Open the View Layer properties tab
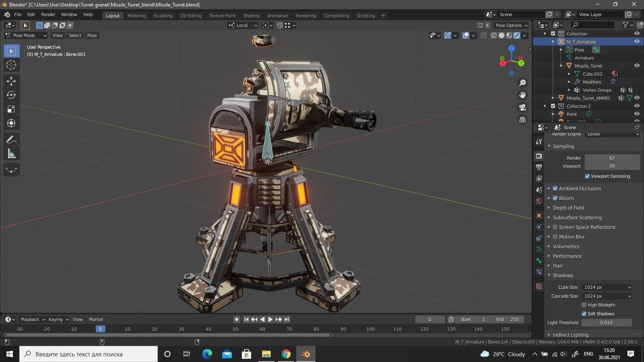This screenshot has height=362, width=644. click(539, 178)
